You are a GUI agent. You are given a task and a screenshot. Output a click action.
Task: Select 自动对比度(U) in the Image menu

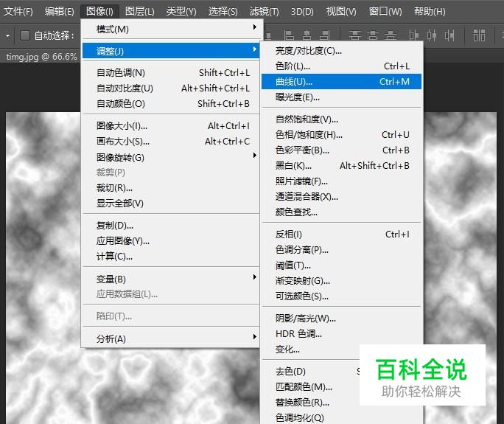171,88
